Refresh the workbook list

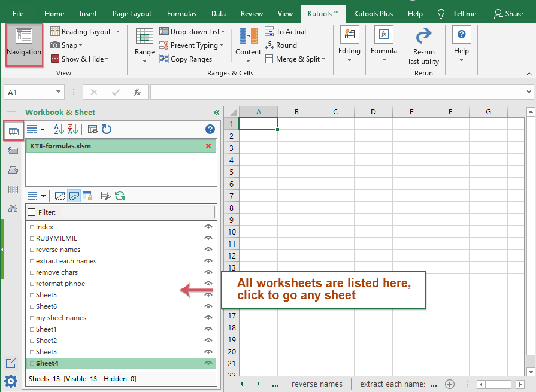(107, 129)
